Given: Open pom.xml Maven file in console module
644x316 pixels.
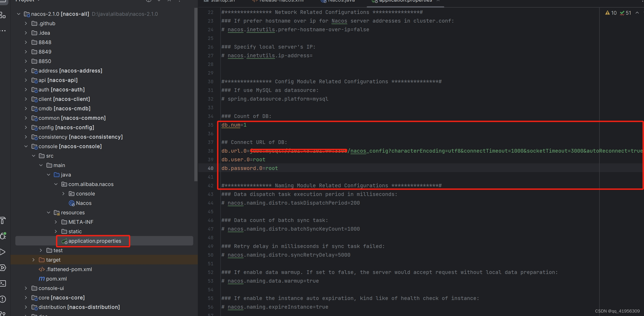Looking at the screenshot, I should pos(53,279).
